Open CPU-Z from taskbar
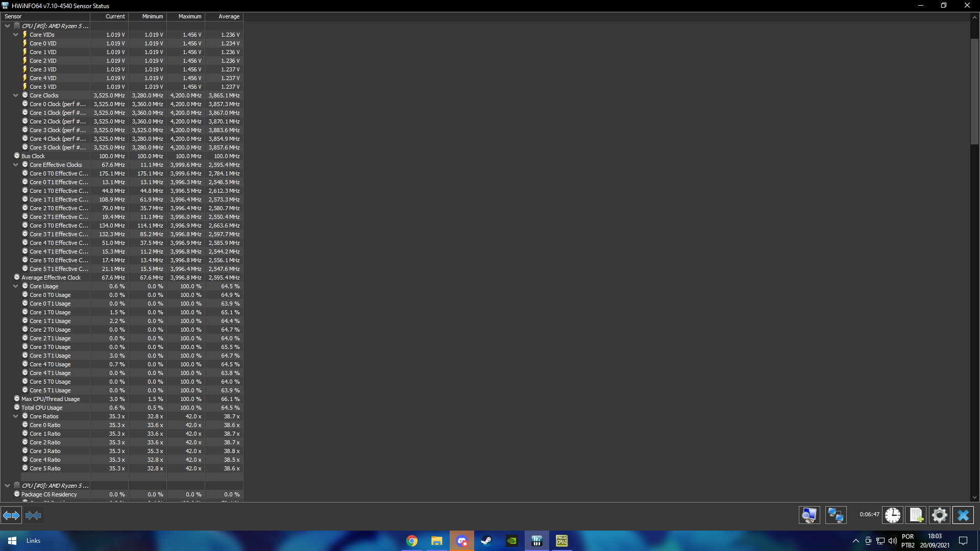 coord(561,541)
